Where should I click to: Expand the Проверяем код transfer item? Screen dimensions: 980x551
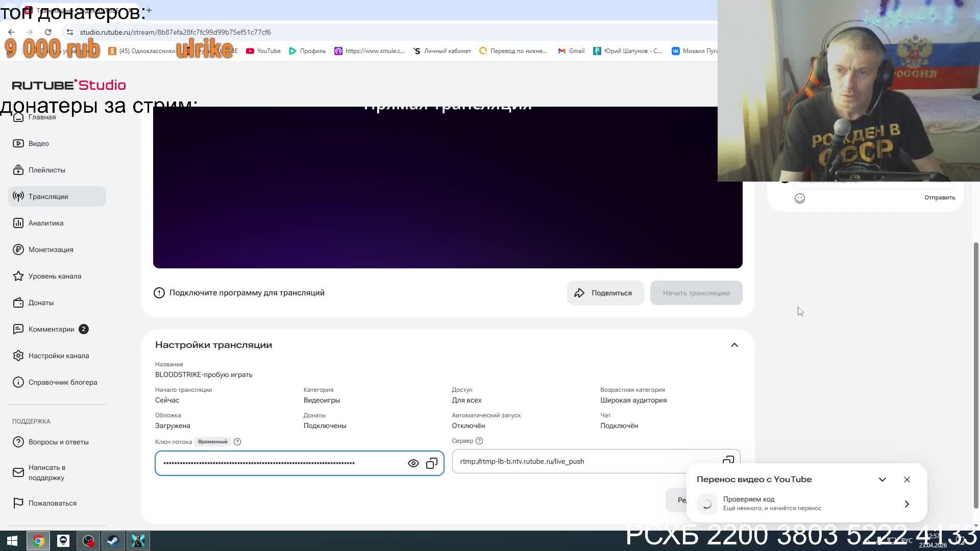click(x=906, y=504)
